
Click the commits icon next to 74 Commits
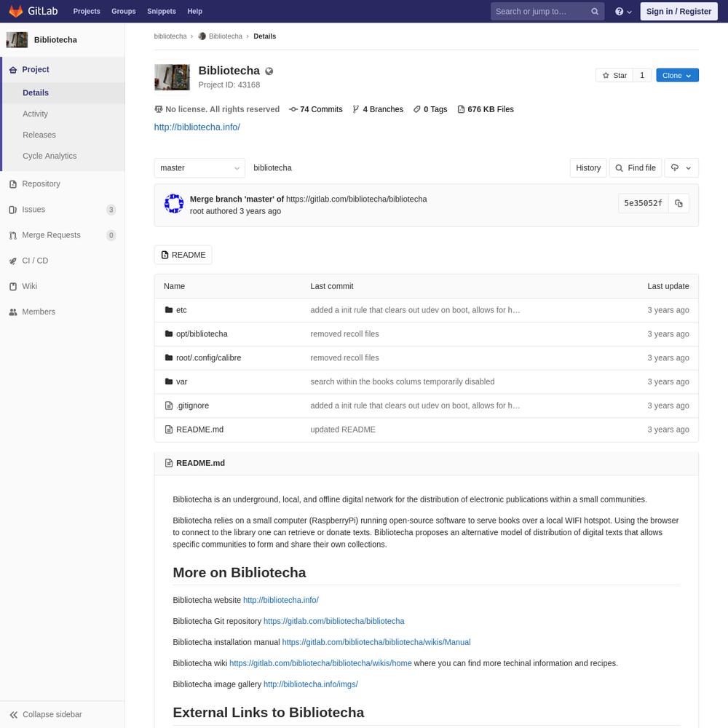(293, 110)
